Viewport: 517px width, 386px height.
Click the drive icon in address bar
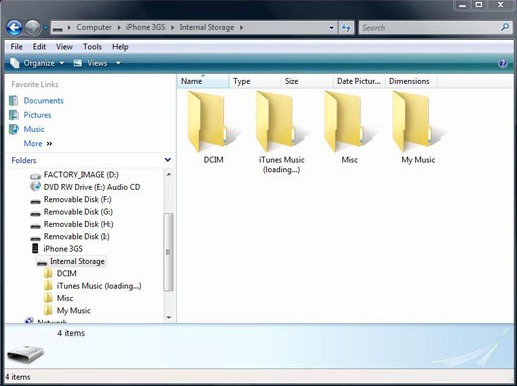pyautogui.click(x=58, y=28)
